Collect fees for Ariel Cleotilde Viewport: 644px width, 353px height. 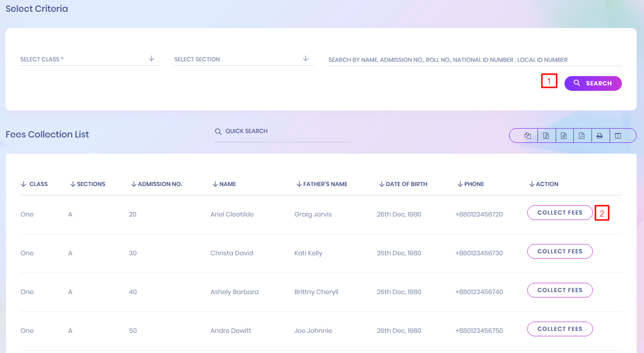[x=560, y=213]
